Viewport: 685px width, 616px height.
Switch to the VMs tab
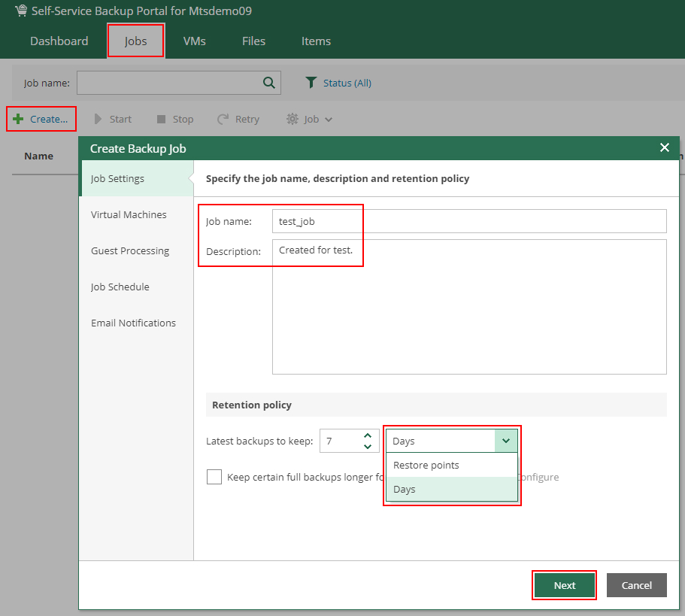coord(194,41)
